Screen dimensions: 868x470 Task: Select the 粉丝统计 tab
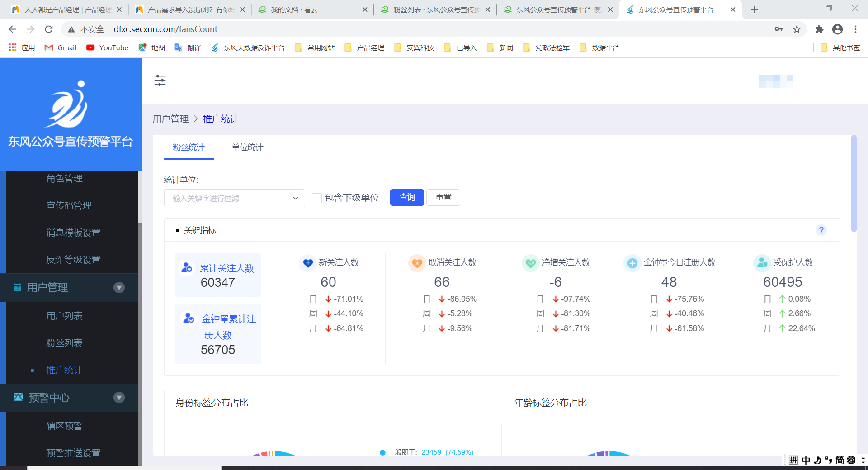189,147
